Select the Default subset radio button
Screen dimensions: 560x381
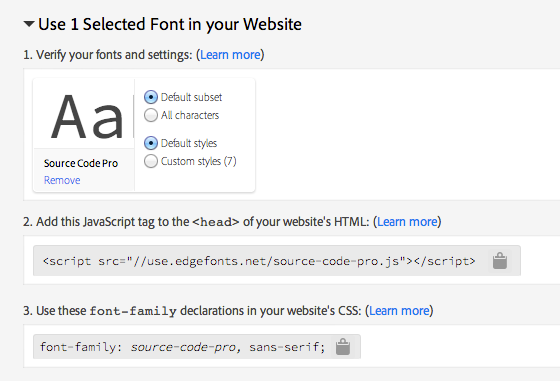pyautogui.click(x=151, y=97)
